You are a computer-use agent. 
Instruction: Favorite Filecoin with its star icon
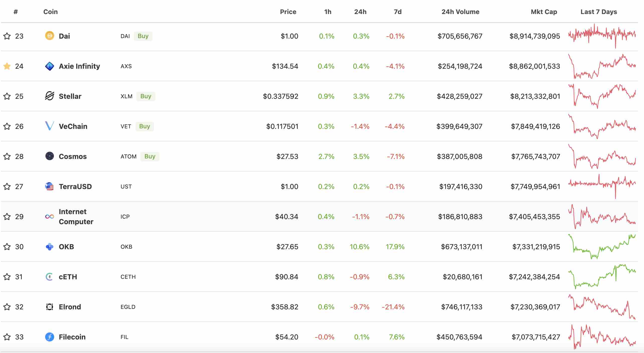7,337
